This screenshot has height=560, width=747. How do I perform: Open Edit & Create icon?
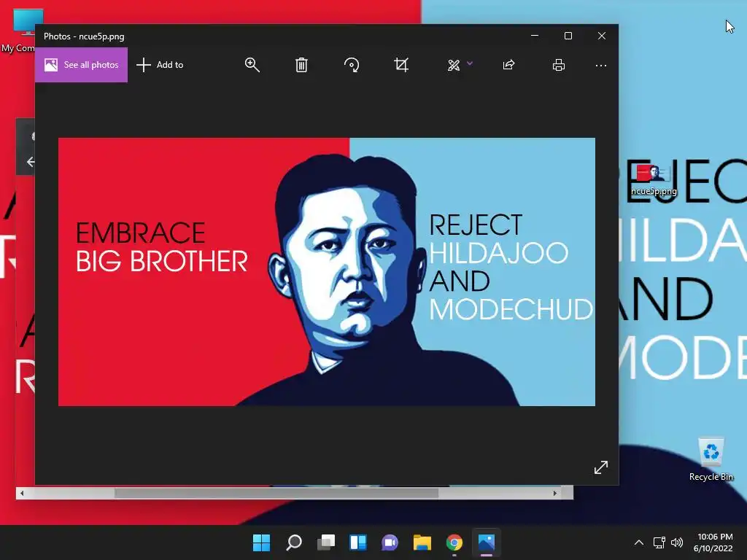(x=454, y=65)
